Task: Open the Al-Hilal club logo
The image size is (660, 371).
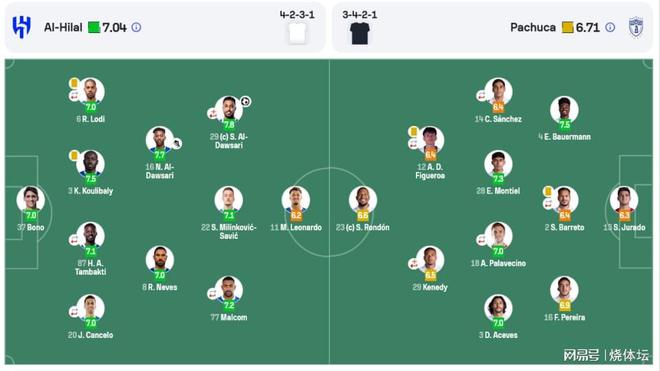Action: click(21, 27)
